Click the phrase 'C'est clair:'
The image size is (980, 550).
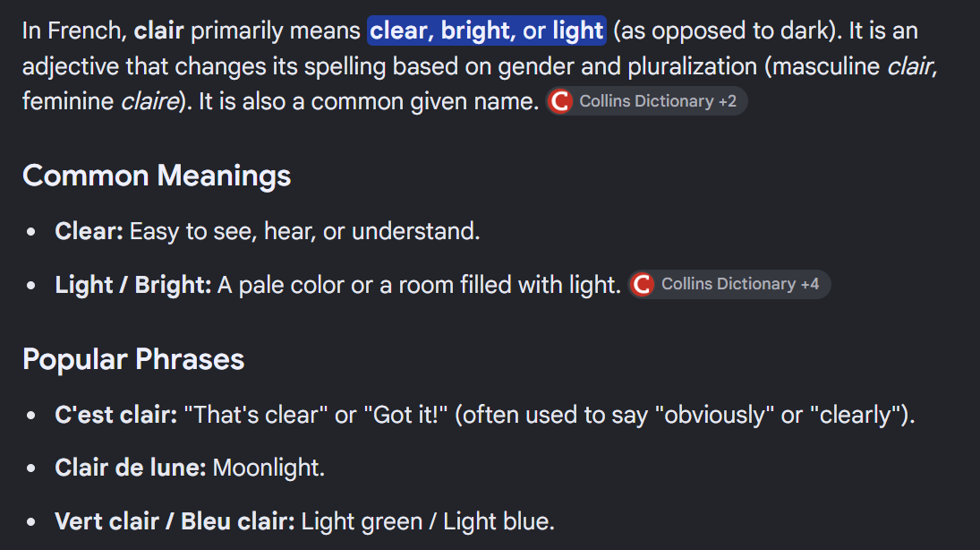click(116, 415)
